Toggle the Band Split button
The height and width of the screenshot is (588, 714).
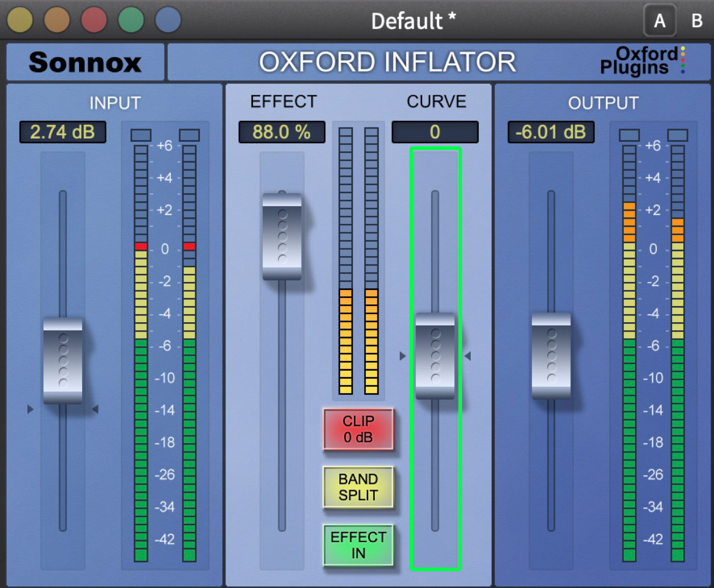(x=358, y=487)
